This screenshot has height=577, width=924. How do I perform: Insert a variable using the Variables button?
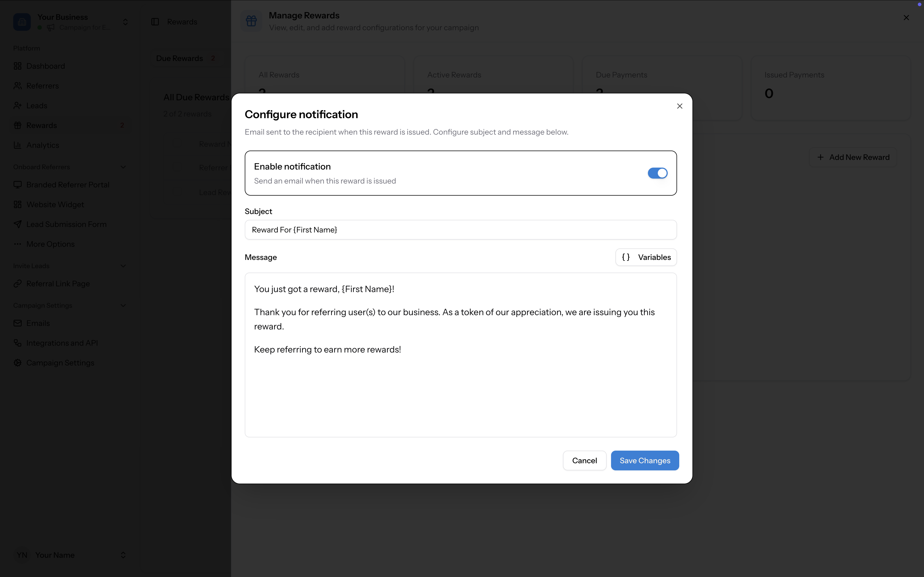click(646, 257)
